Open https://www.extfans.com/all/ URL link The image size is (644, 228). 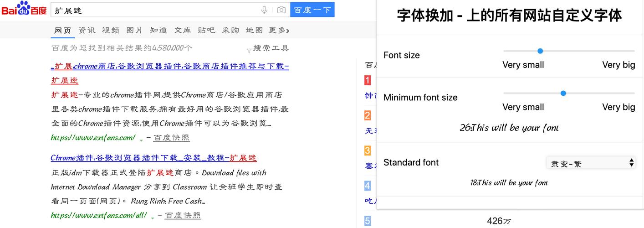99,215
